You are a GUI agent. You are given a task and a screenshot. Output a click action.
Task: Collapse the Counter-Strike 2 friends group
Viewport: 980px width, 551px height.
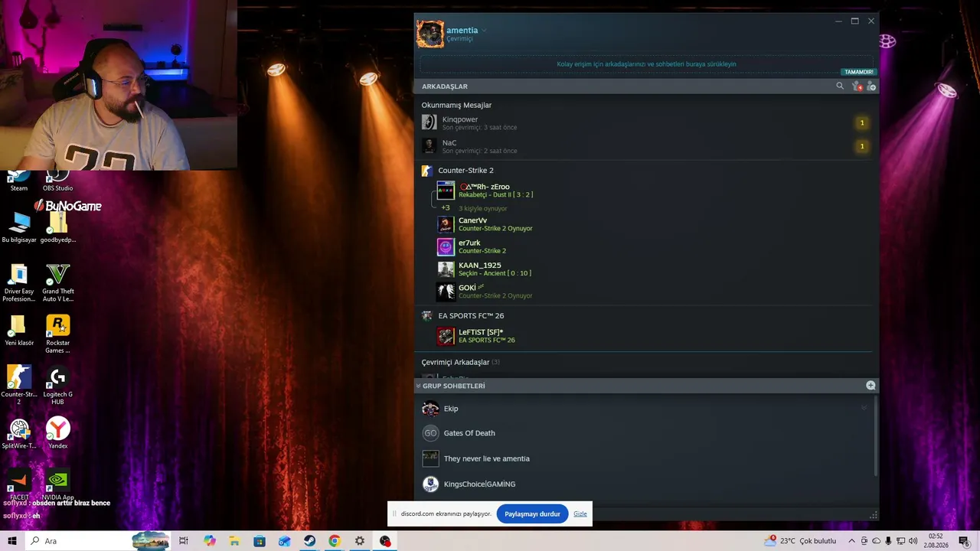pyautogui.click(x=465, y=171)
